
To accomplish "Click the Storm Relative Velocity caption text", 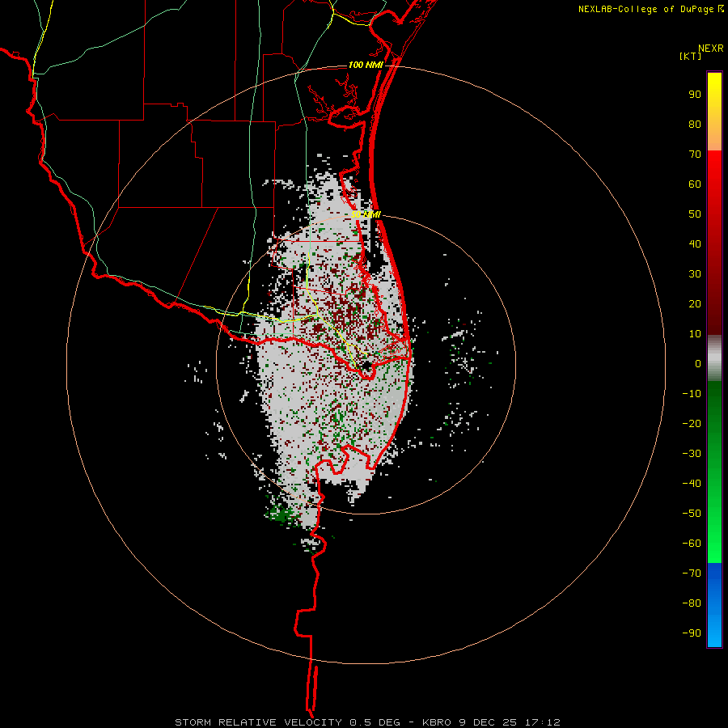I will (367, 722).
